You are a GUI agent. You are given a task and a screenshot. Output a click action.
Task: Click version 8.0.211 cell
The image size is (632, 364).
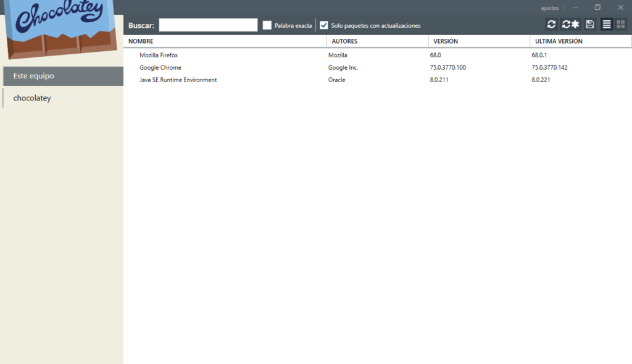click(439, 80)
